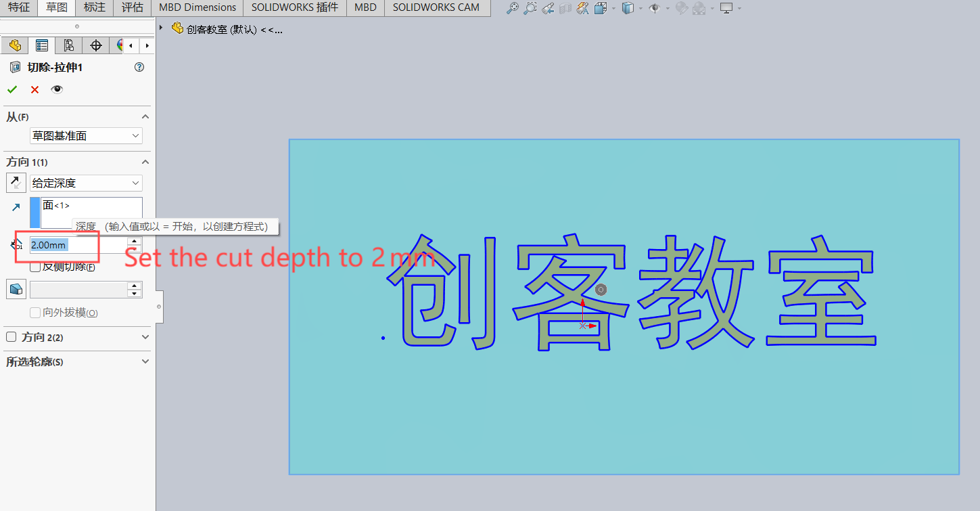Open the Apply Scene dropdown arrow

click(712, 8)
